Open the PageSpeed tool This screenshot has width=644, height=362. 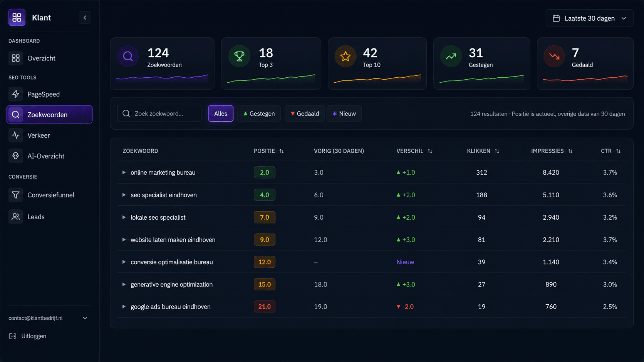pyautogui.click(x=49, y=94)
